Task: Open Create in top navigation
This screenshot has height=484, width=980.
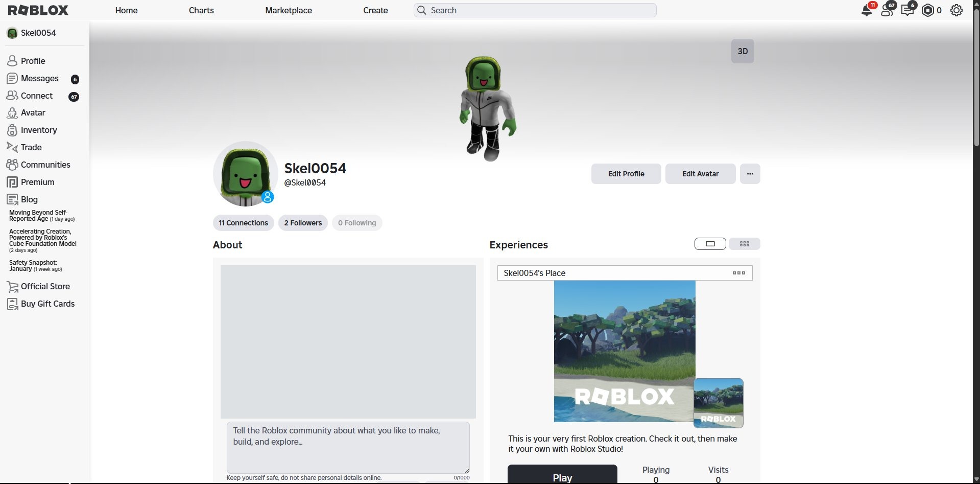Action: (375, 10)
